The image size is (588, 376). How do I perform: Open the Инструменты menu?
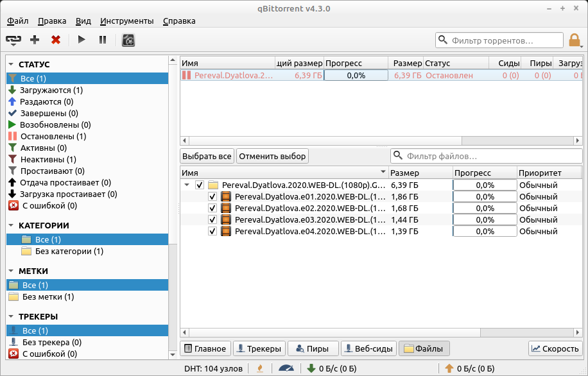pyautogui.click(x=126, y=21)
